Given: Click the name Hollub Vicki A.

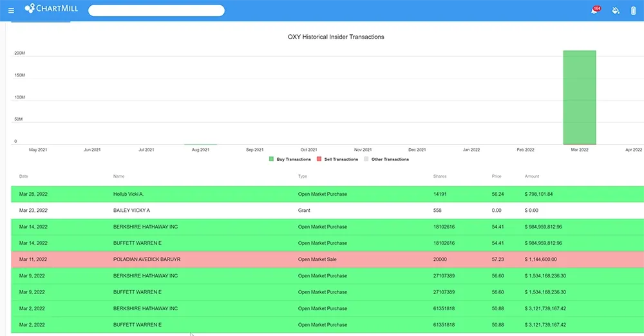Looking at the screenshot, I should 129,194.
